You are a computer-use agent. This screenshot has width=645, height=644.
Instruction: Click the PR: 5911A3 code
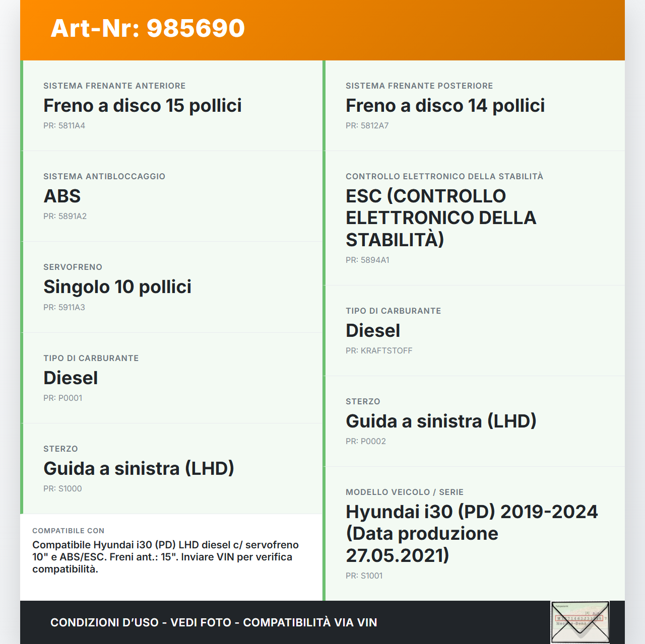64,308
